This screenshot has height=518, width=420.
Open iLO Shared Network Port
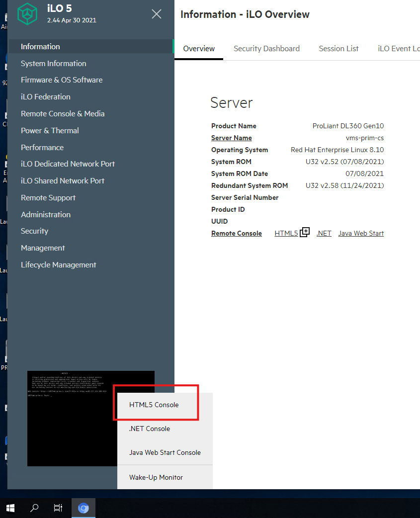pos(63,181)
